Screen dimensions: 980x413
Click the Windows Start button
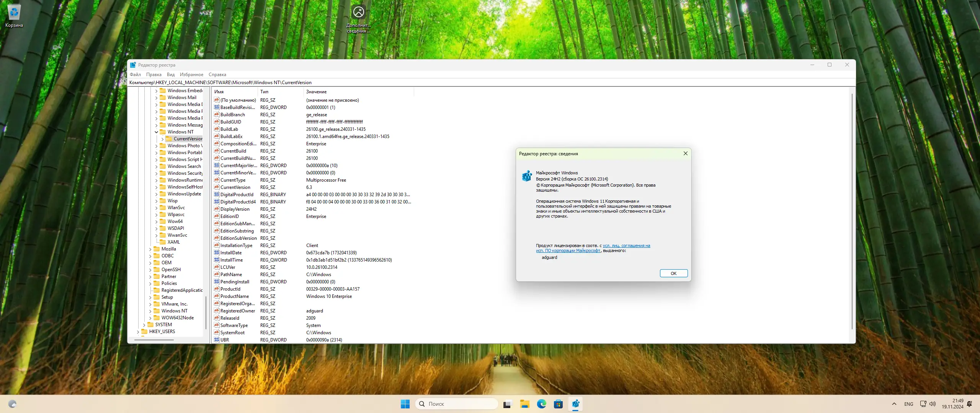(405, 404)
